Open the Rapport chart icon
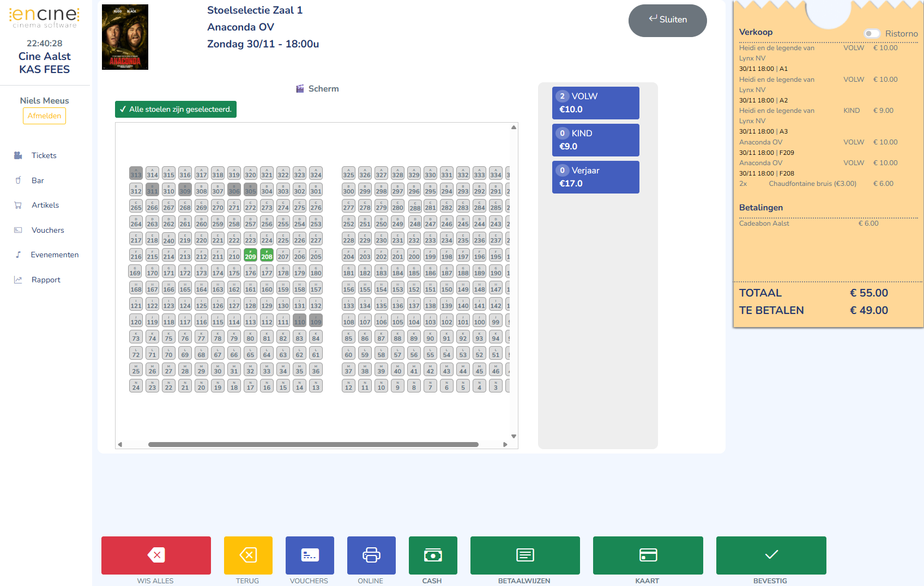 18,279
